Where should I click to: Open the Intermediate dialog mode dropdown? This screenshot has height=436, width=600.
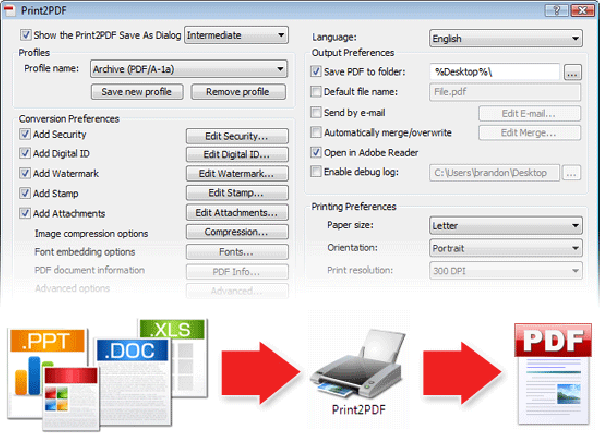236,35
